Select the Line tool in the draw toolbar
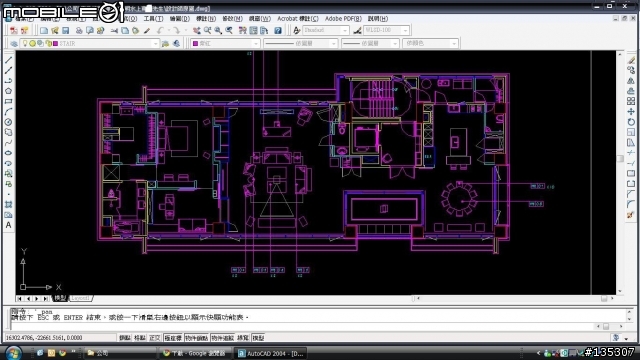The image size is (640, 360). pyautogui.click(x=8, y=60)
